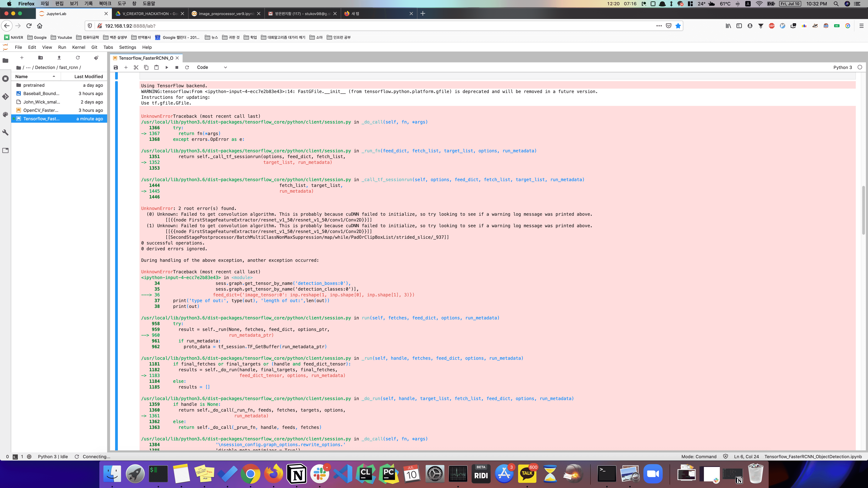Cut selected cell with scissors icon
868x488 pixels.
(136, 67)
